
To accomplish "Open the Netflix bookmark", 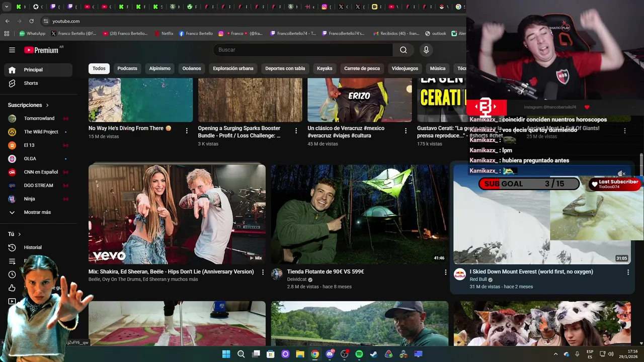I will pos(164,34).
